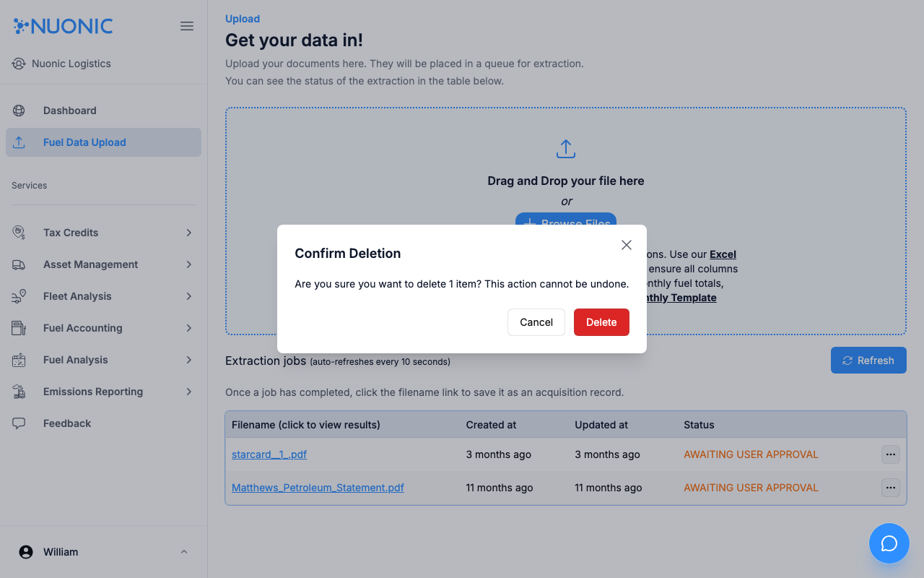Image resolution: width=924 pixels, height=578 pixels.
Task: Open actions menu for Matthews_Petroleum_Statement.pdf row
Action: pyautogui.click(x=891, y=488)
